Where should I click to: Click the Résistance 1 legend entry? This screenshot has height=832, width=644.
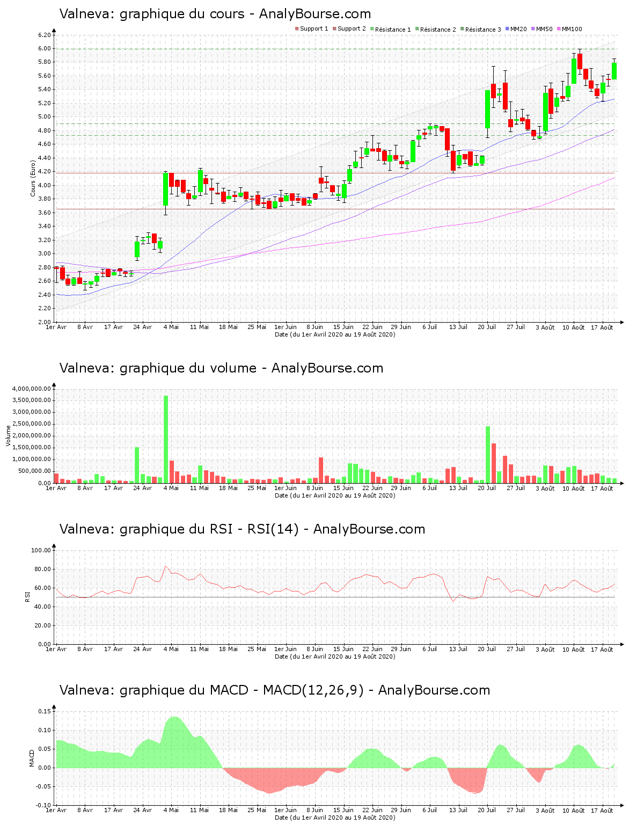[390, 30]
